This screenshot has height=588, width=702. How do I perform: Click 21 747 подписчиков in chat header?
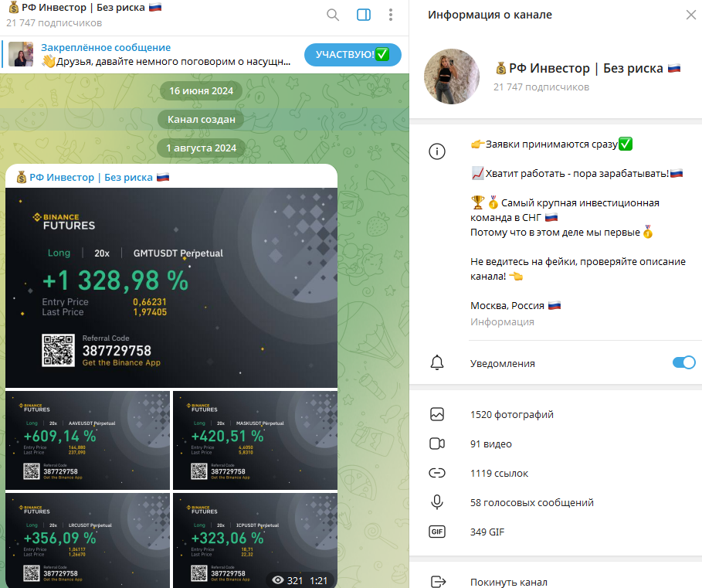click(54, 23)
